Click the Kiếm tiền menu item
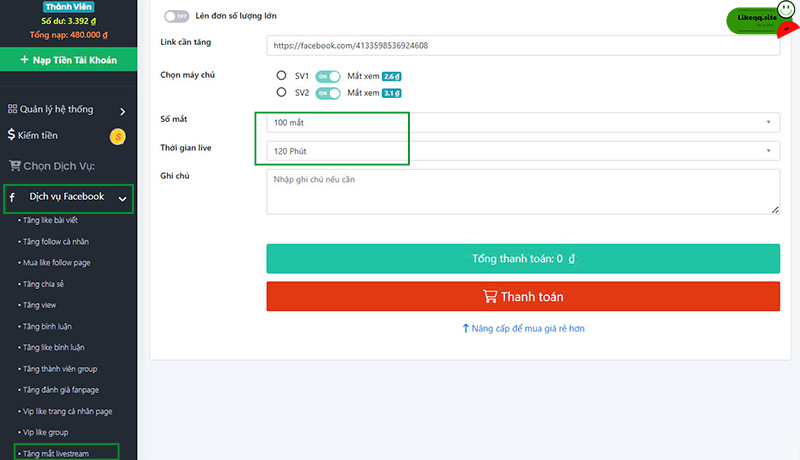 38,136
